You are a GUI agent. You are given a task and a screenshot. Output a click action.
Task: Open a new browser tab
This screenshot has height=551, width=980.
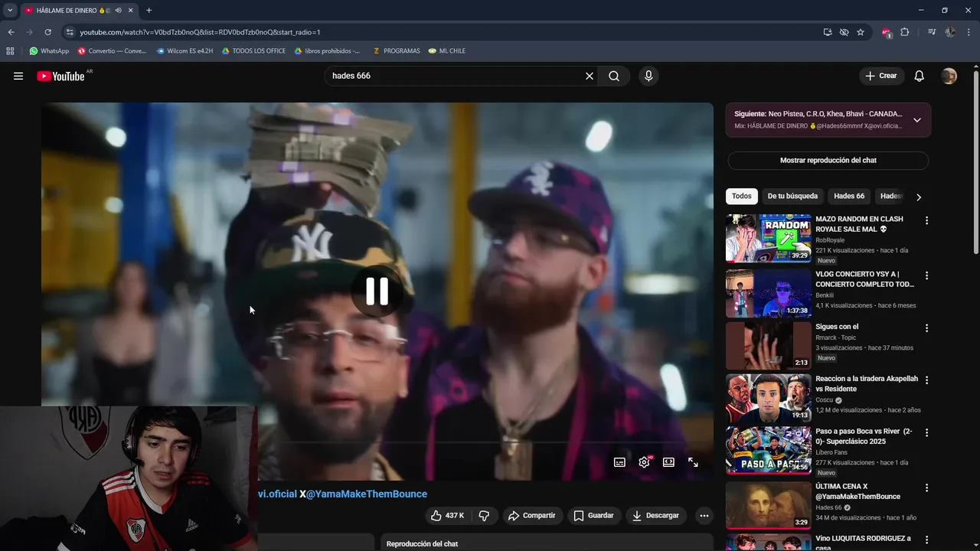pyautogui.click(x=149, y=10)
